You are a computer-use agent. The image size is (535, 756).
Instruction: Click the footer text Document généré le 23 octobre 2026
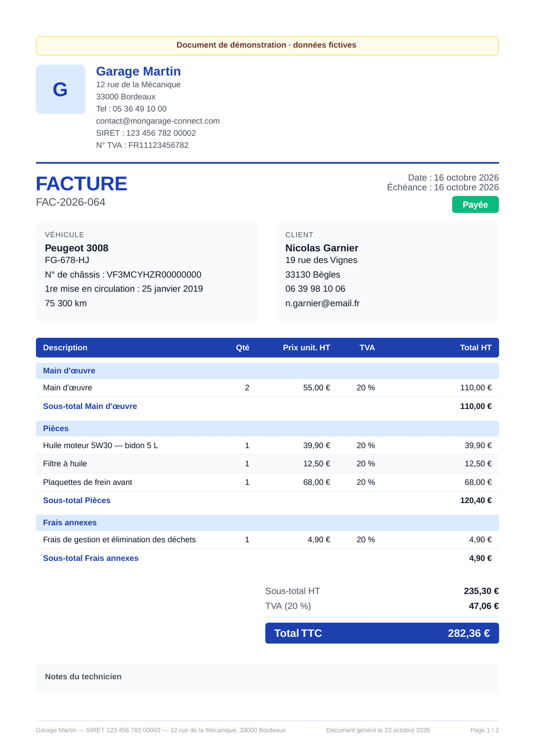point(378,730)
